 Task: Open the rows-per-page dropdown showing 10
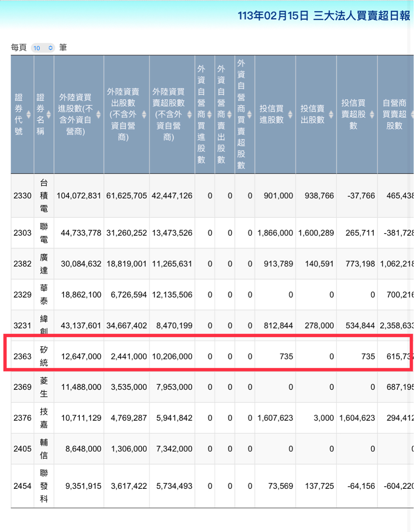pyautogui.click(x=43, y=48)
